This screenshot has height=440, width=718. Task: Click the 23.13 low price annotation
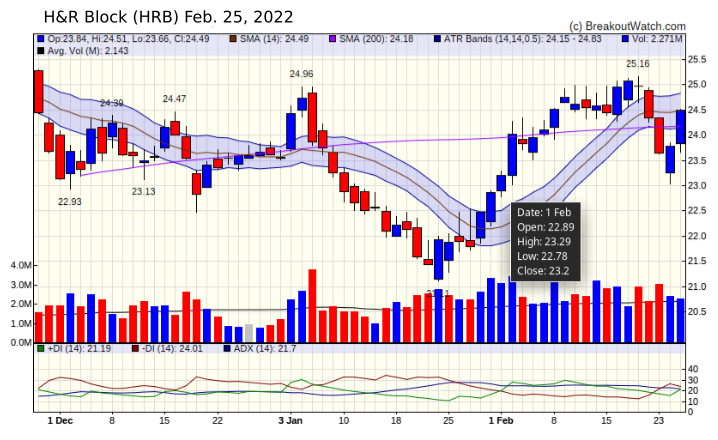click(x=144, y=192)
